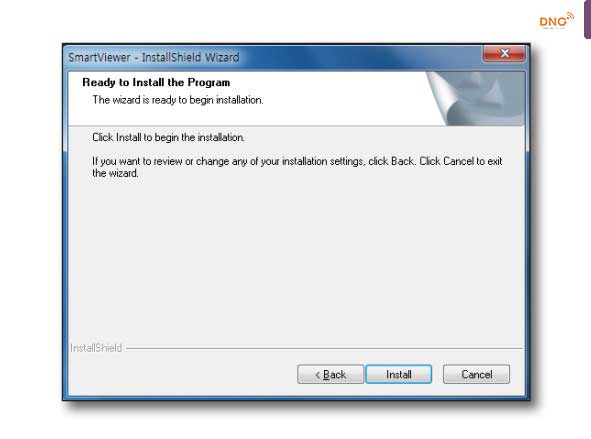591x439 pixels.
Task: Click the purple tab at right edge
Action: click(x=588, y=19)
